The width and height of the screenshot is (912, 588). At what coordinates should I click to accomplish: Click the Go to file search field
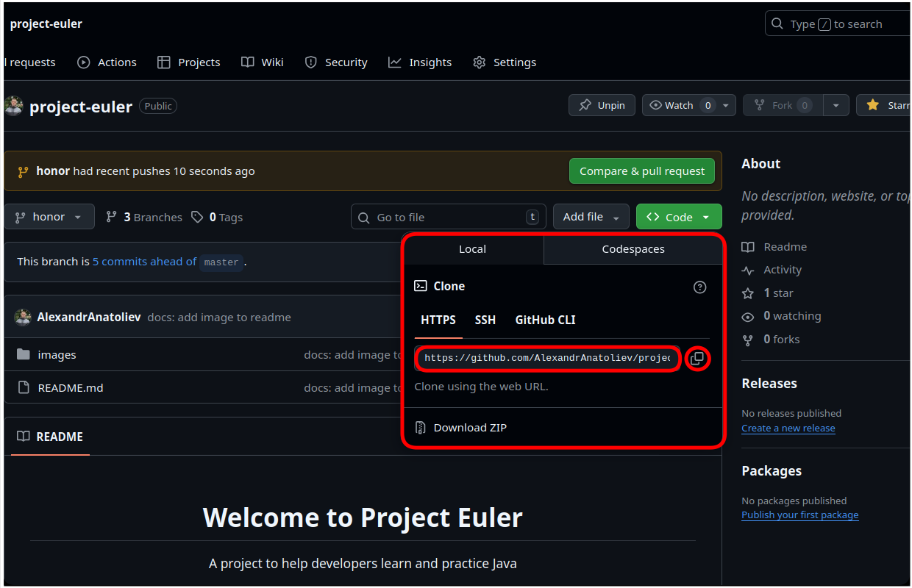[448, 218]
